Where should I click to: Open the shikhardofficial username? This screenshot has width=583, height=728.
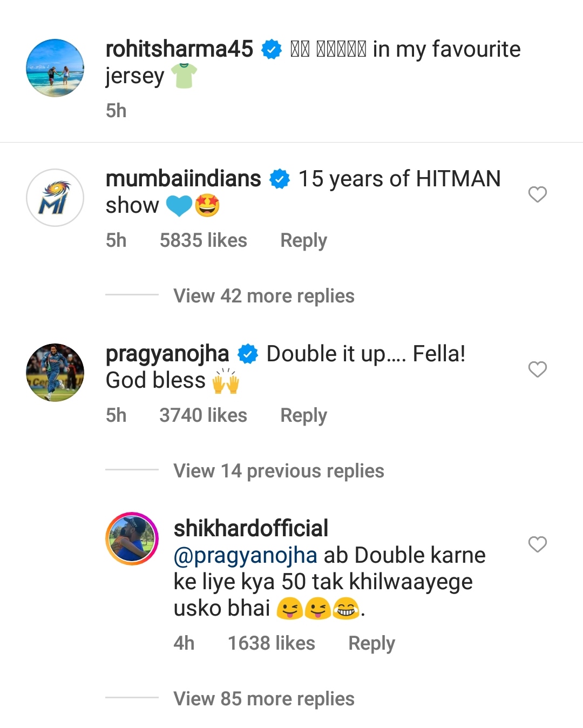[x=250, y=529]
